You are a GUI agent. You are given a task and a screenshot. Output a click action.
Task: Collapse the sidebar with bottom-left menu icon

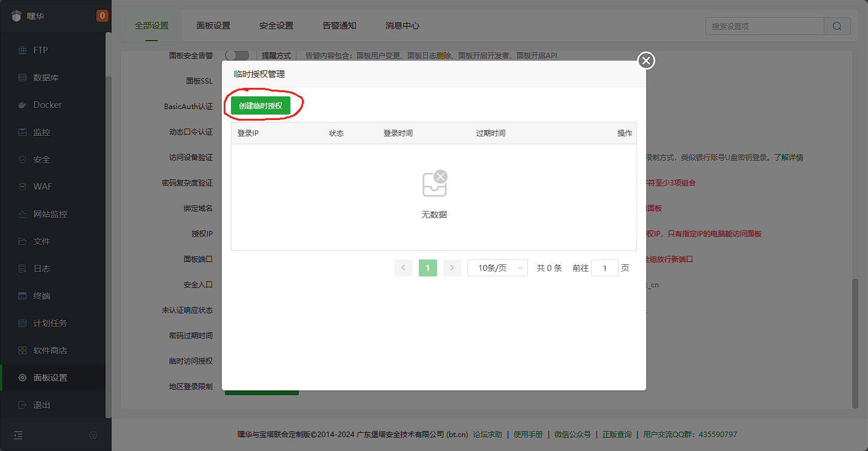(x=18, y=435)
